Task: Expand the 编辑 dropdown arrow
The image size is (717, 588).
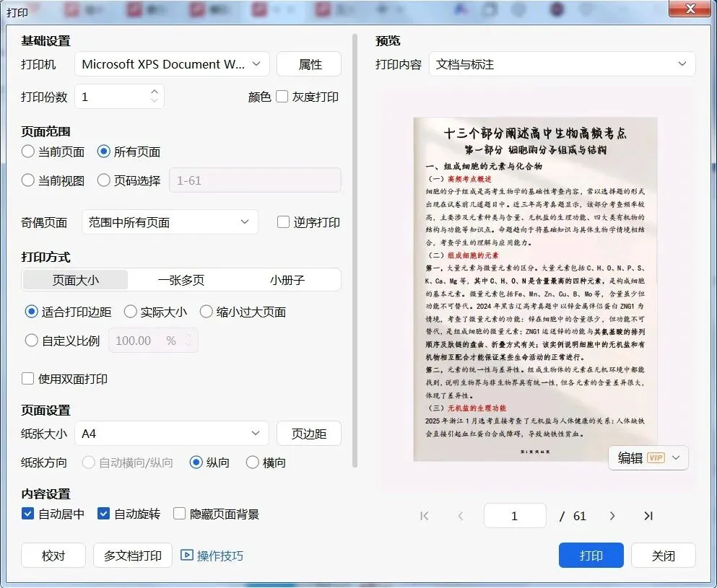Action: pos(676,458)
